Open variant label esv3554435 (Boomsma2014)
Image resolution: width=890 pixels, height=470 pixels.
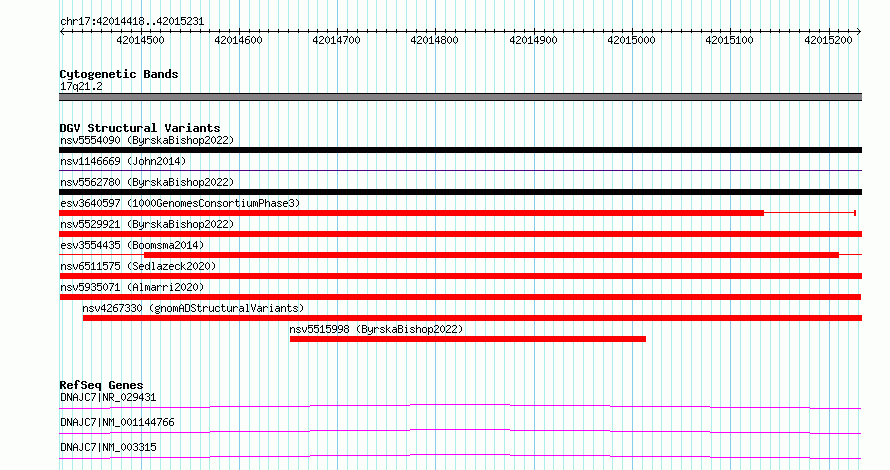click(x=132, y=245)
